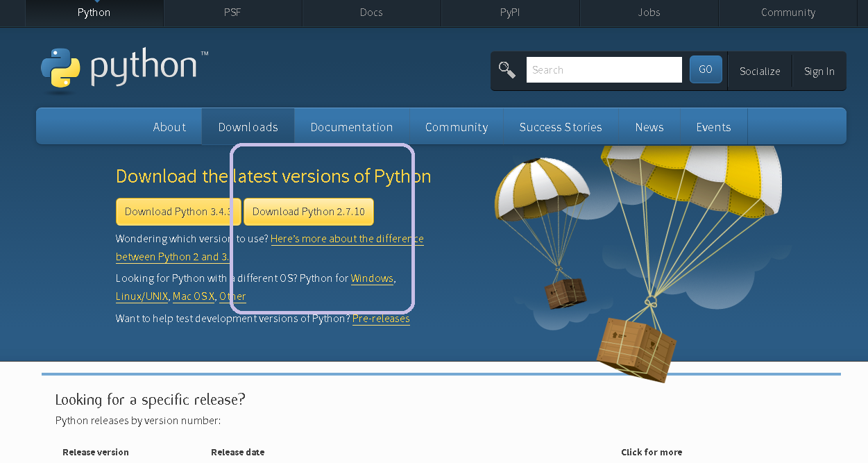Open the About navigation menu
This screenshot has height=463, width=868.
coord(169,127)
